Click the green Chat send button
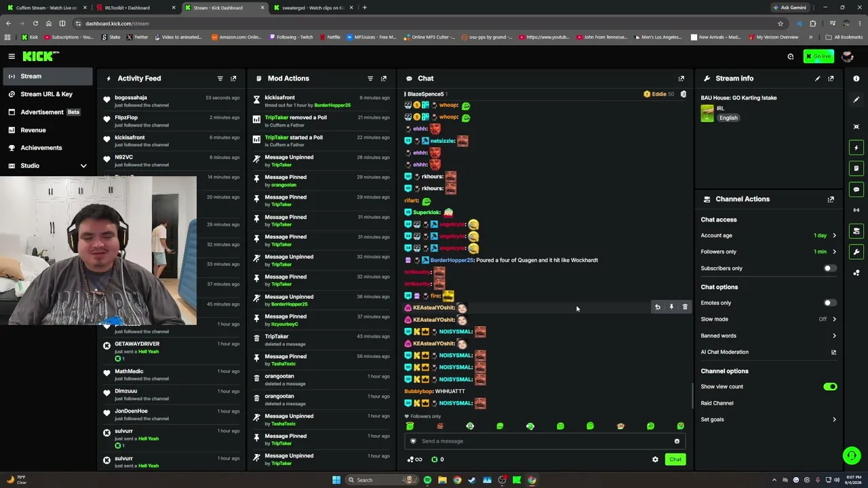The height and width of the screenshot is (488, 868). [x=675, y=460]
